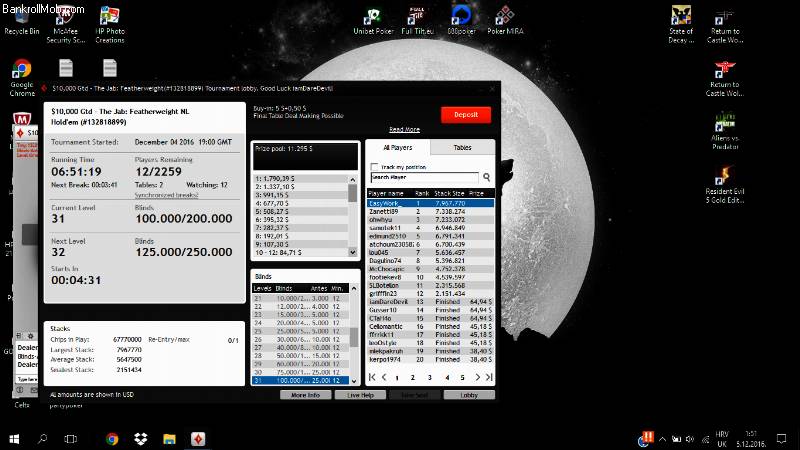Select player Zanetti89 in the list

(430, 211)
